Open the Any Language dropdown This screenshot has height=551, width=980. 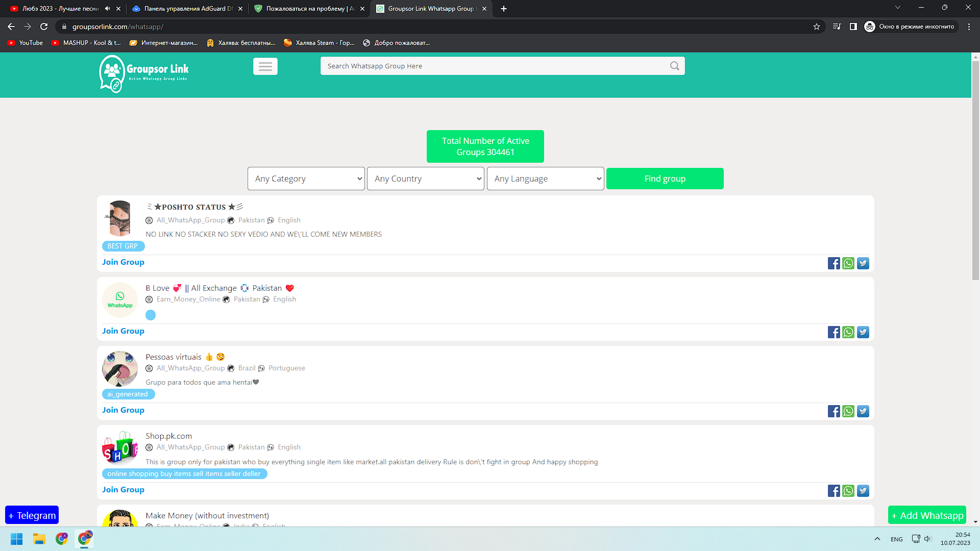point(545,179)
